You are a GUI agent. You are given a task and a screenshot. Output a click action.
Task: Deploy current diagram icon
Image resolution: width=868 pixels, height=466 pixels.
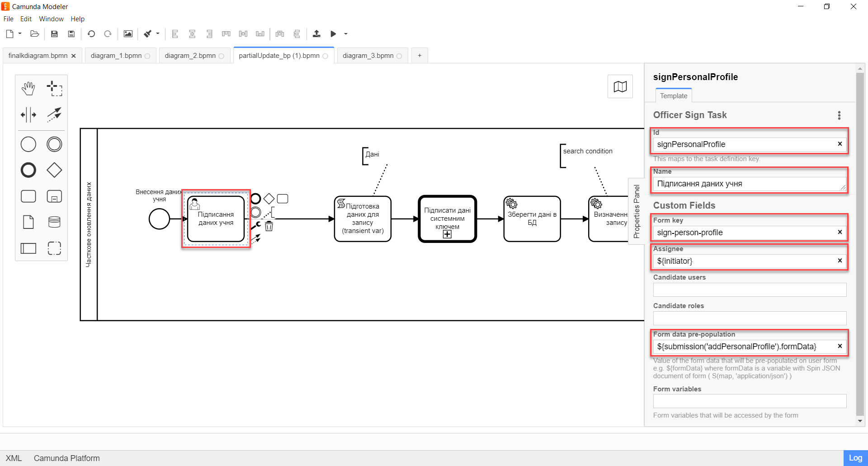[316, 34]
